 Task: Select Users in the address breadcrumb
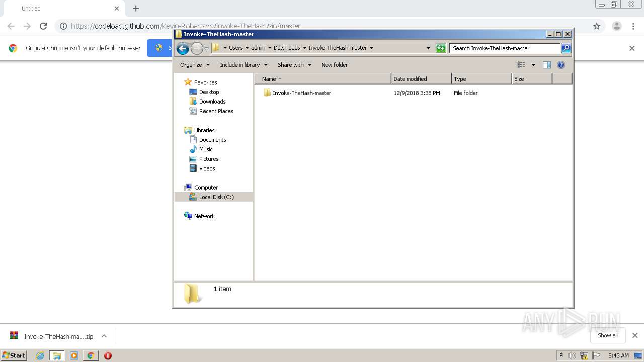pos(235,48)
